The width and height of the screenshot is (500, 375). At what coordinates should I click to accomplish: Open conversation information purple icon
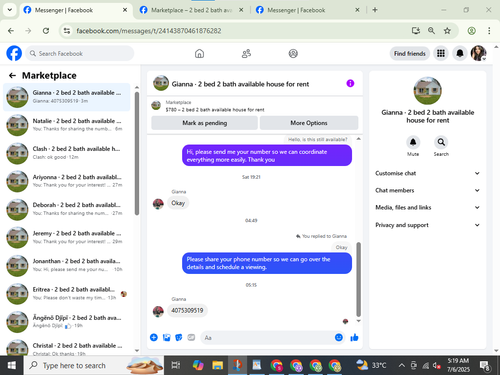pyautogui.click(x=350, y=83)
